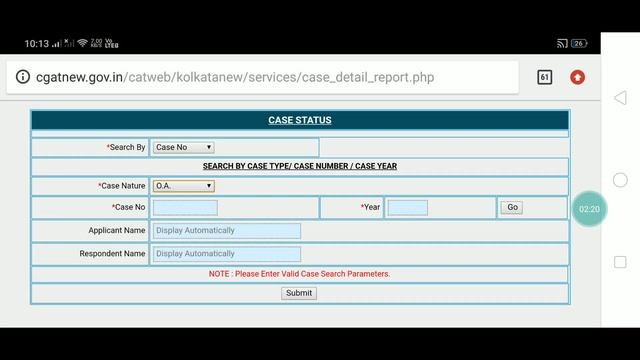Click the Respondent Name field
The height and width of the screenshot is (360, 640).
pos(227,254)
